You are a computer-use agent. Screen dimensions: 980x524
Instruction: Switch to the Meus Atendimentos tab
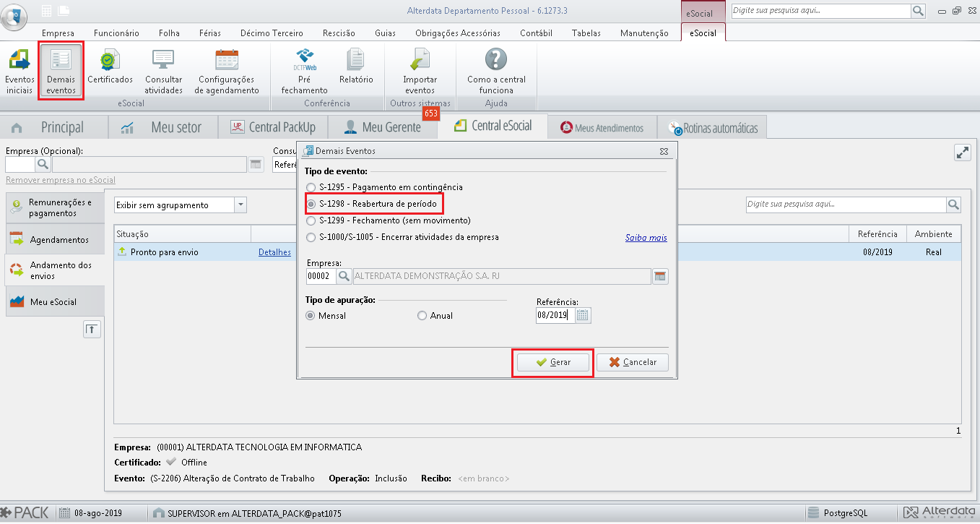(602, 128)
